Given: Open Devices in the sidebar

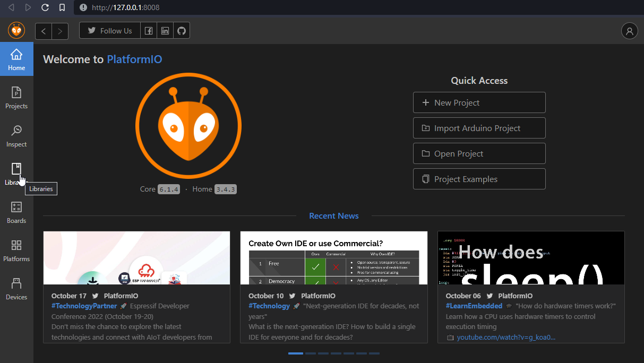Looking at the screenshot, I should 16,289.
